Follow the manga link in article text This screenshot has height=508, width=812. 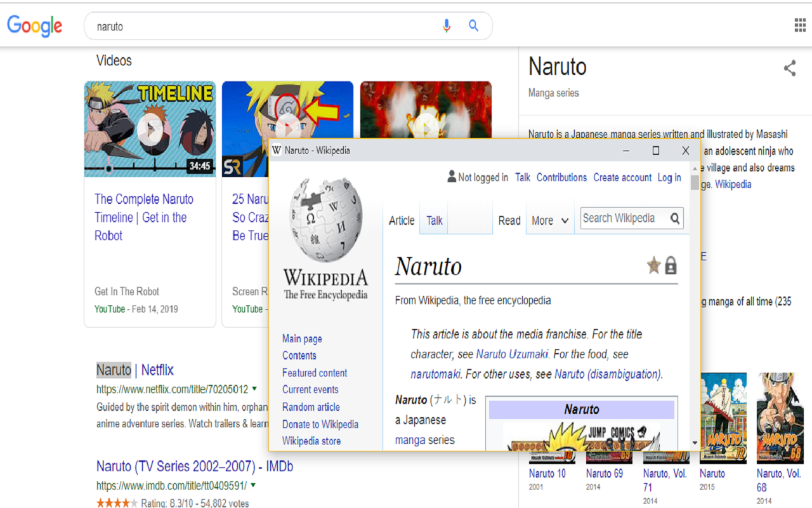(x=410, y=440)
